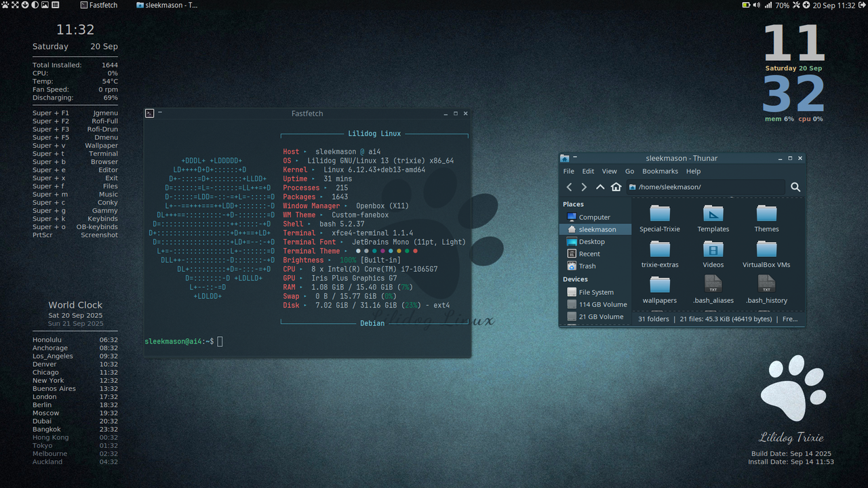
Task: Select the Templates folder icon
Action: point(713,213)
